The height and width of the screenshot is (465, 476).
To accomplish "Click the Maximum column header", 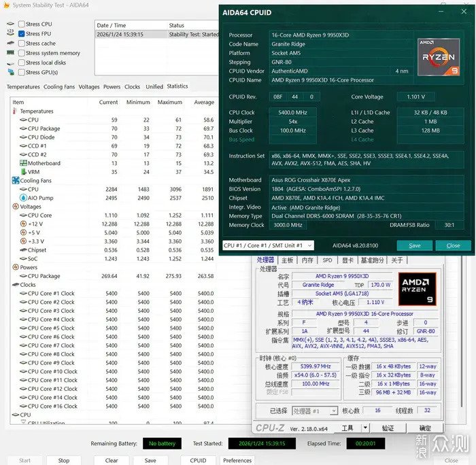I will 170,102.
